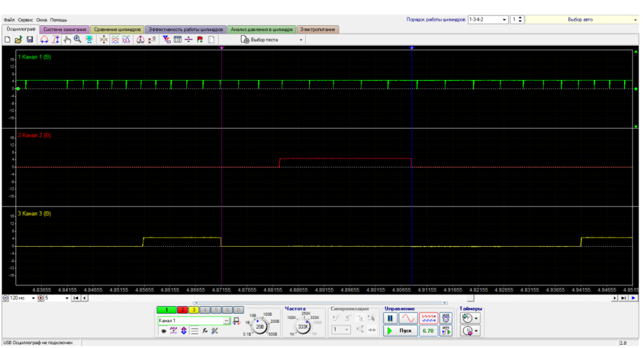Expand the Выбор теста dropdown

pyautogui.click(x=301, y=40)
